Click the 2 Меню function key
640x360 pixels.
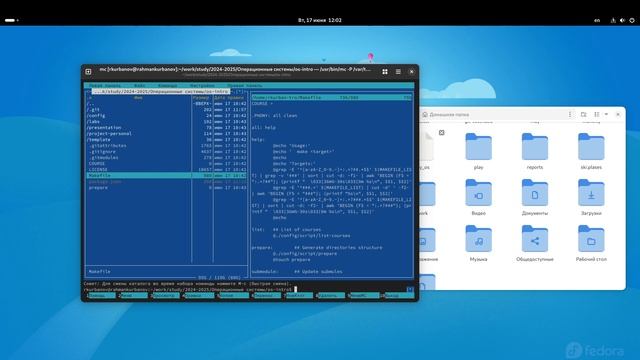tap(133, 295)
